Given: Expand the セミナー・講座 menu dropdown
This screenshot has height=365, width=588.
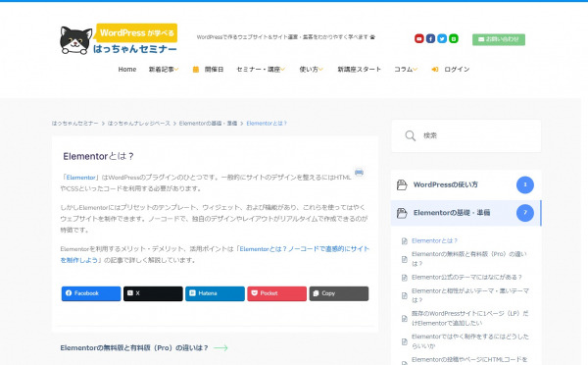Looking at the screenshot, I should pyautogui.click(x=261, y=69).
